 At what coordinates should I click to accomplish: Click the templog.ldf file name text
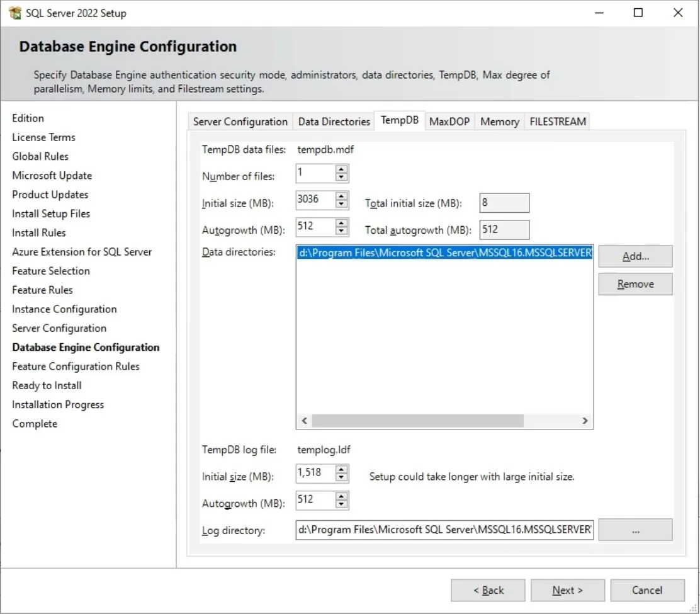point(324,450)
